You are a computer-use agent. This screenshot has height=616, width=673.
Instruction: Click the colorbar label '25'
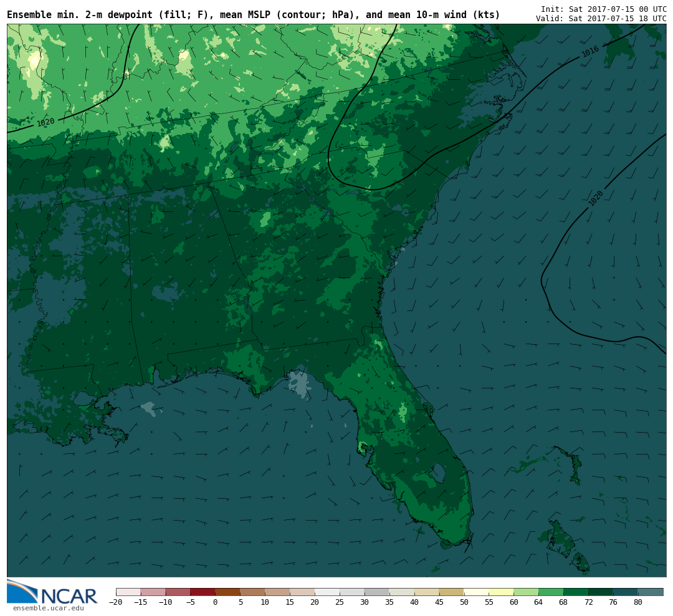pos(340,602)
